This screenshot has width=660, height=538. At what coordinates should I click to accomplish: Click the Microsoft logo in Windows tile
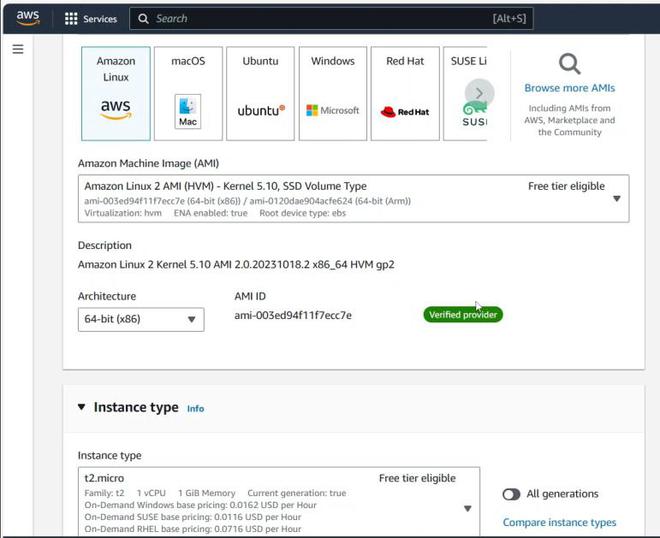333,110
